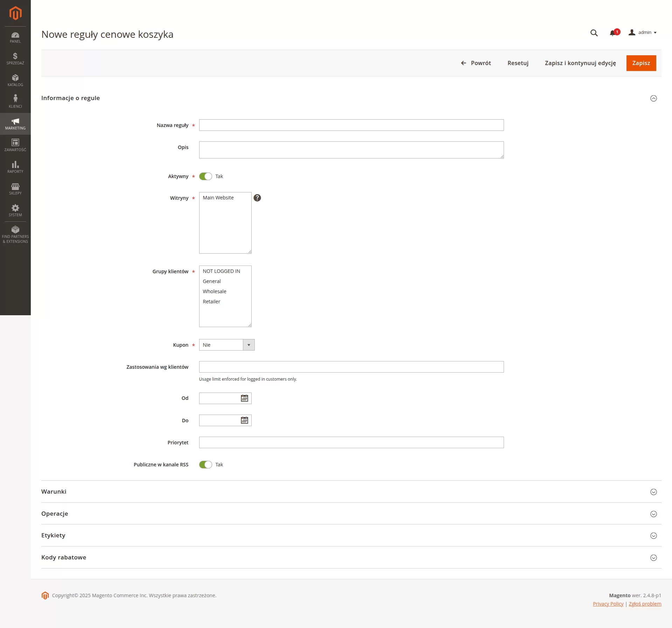Screen dimensions: 672x628
Task: Click the Witryny help question mark
Action: [x=257, y=198]
